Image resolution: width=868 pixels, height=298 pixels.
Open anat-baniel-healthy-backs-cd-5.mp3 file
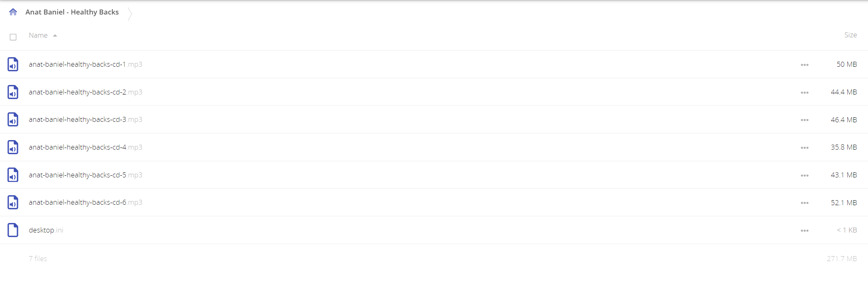pos(86,175)
